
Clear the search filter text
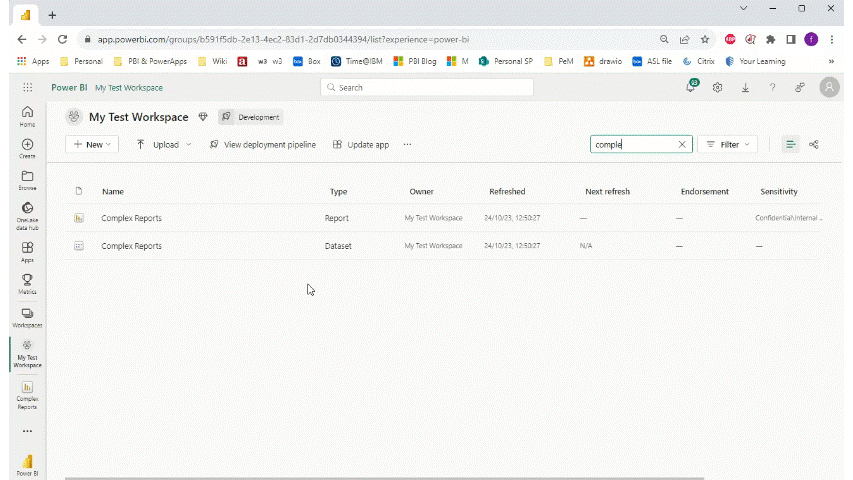682,145
